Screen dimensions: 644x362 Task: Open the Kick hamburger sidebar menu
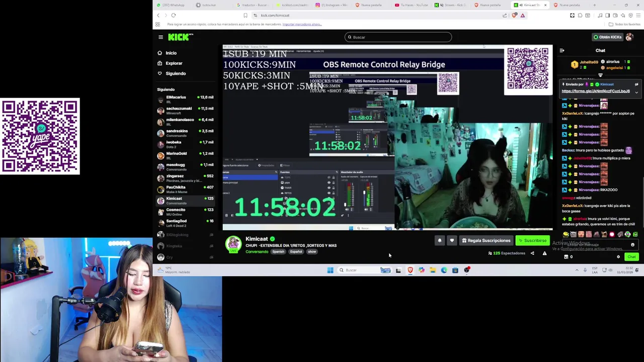[160, 37]
